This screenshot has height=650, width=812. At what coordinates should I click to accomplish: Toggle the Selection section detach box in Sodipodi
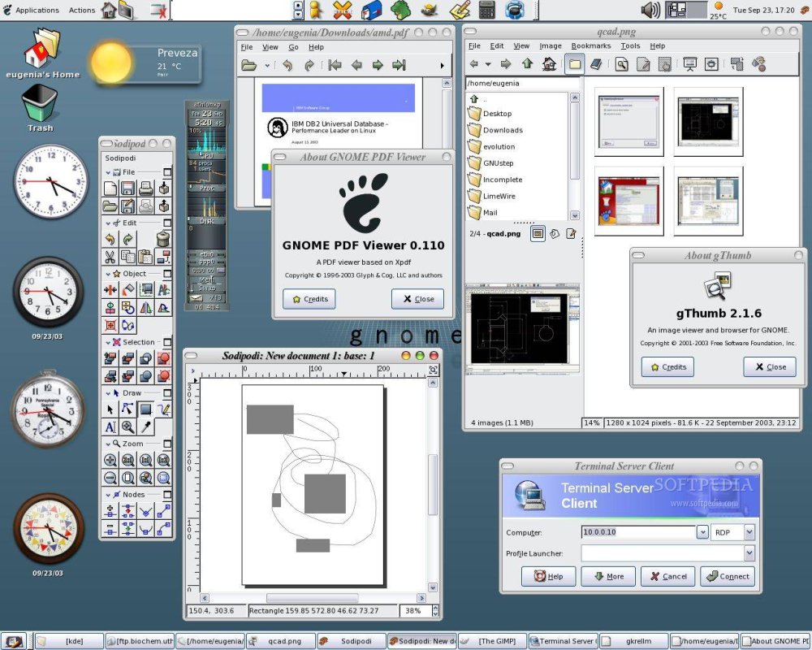(x=167, y=342)
